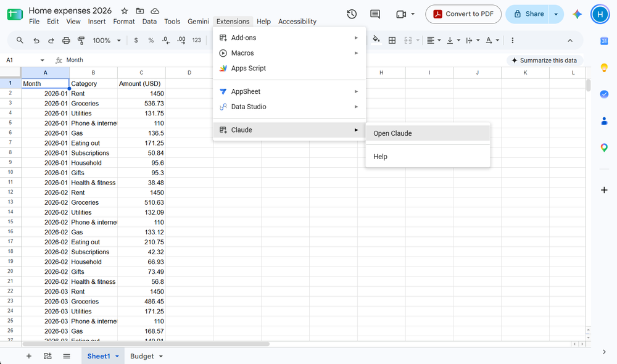Click the Share button
Image resolution: width=617 pixels, height=364 pixels.
pos(529,14)
